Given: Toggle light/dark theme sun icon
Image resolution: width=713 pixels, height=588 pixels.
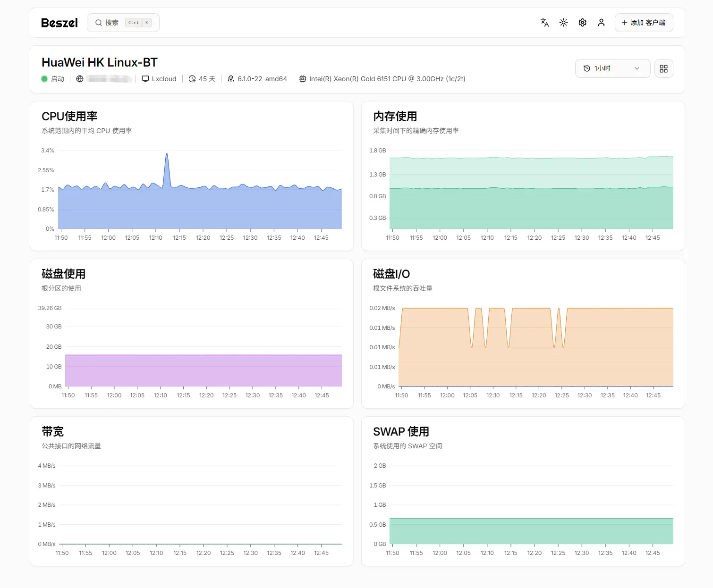Looking at the screenshot, I should pyautogui.click(x=563, y=23).
